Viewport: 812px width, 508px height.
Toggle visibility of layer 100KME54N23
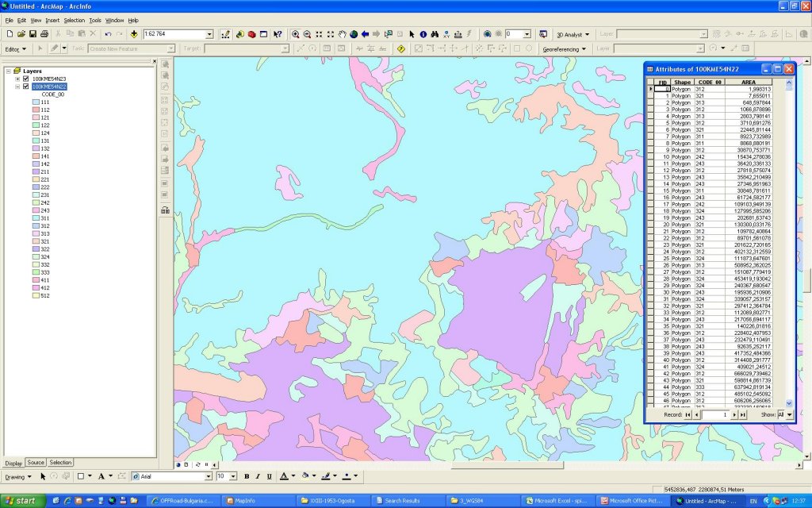pyautogui.click(x=26, y=79)
